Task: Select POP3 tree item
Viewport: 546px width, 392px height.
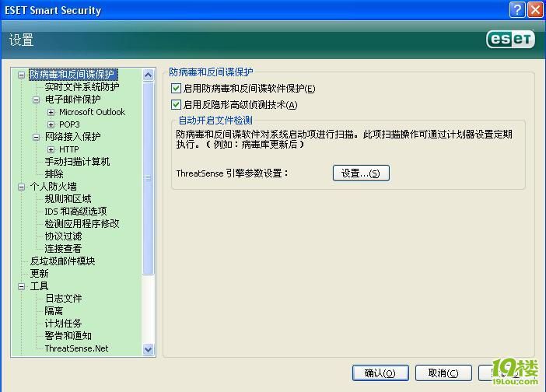Action: tap(69, 124)
